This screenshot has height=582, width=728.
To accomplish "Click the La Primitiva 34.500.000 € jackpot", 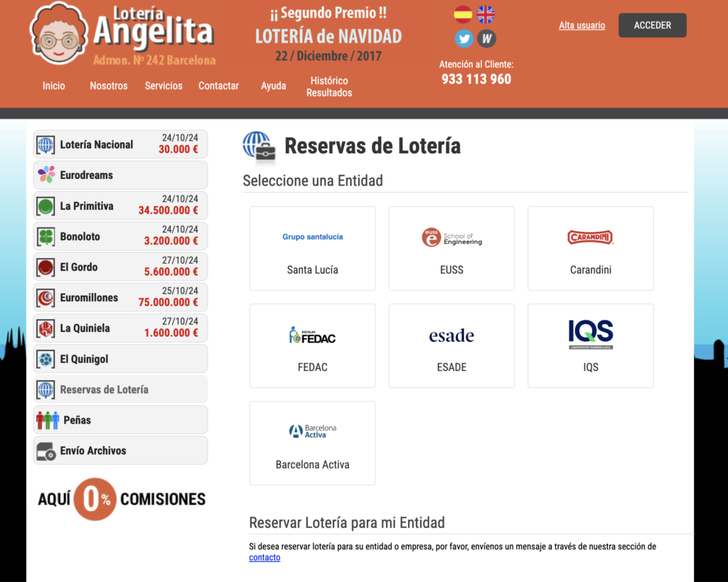I will coord(168,211).
